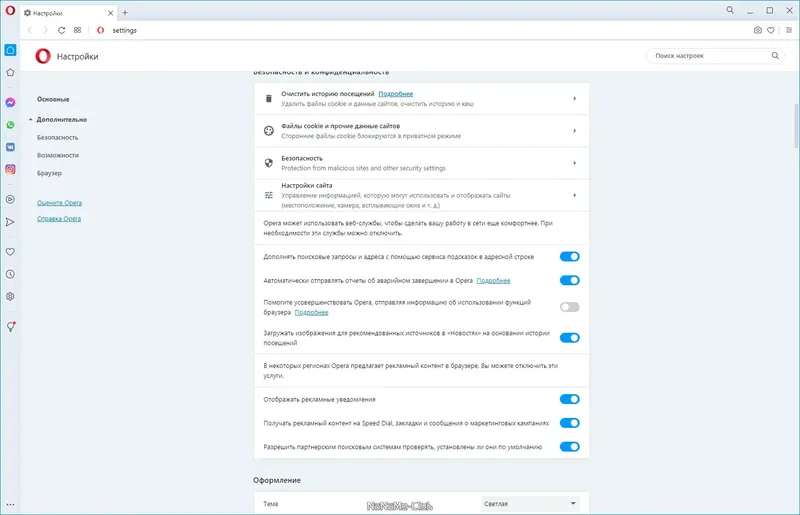Open Оцените Opera link

pyautogui.click(x=59, y=203)
